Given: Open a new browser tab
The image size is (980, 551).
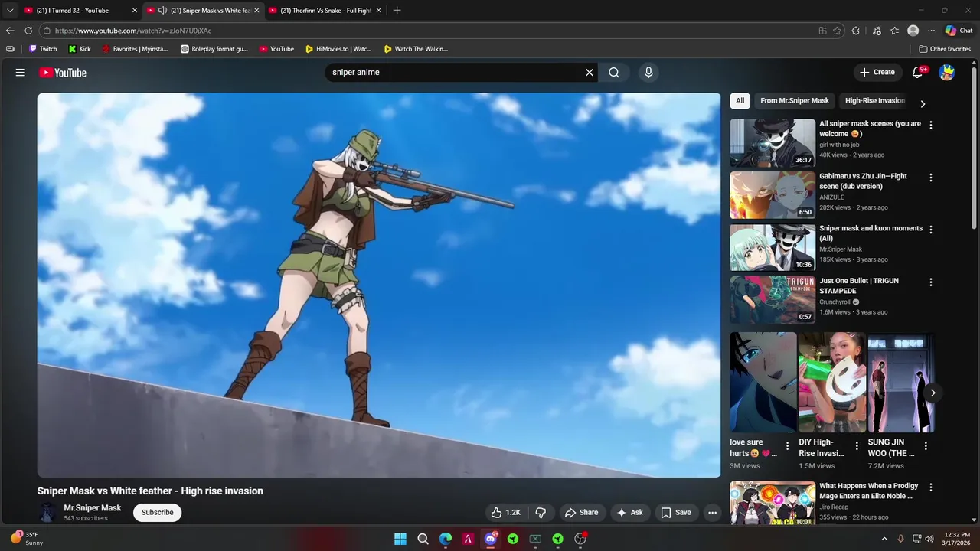Looking at the screenshot, I should click(397, 11).
